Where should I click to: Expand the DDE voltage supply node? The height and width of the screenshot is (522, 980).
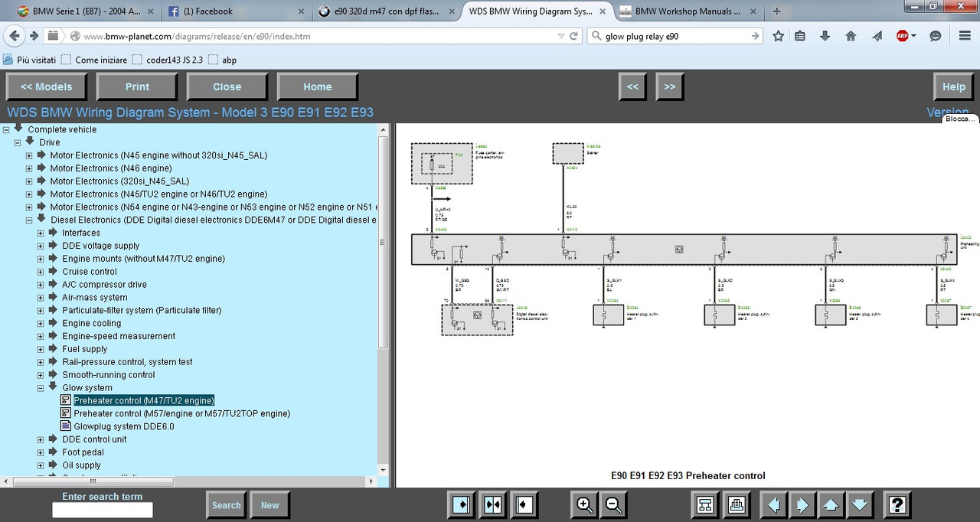41,246
